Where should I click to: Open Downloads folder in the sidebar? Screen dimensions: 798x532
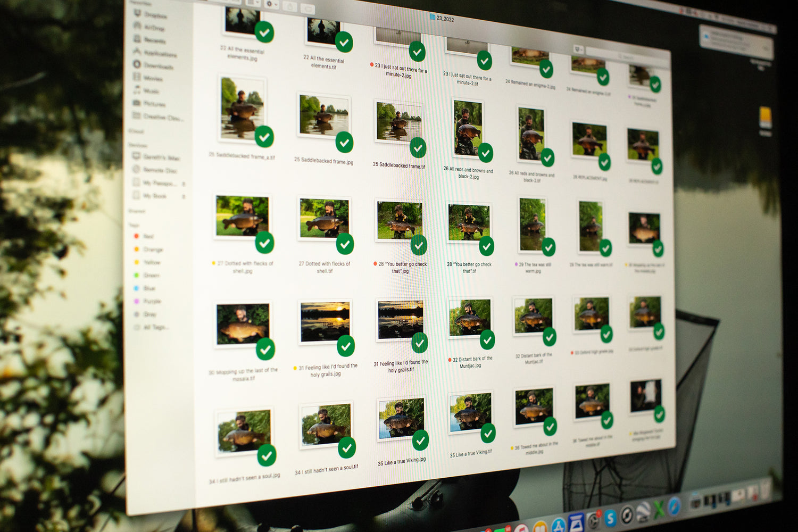[x=137, y=64]
